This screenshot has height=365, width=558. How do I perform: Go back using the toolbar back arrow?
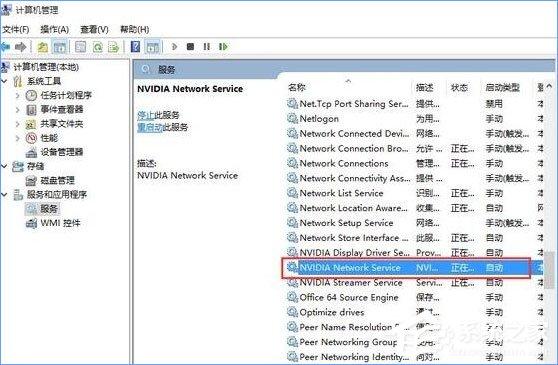(6, 47)
